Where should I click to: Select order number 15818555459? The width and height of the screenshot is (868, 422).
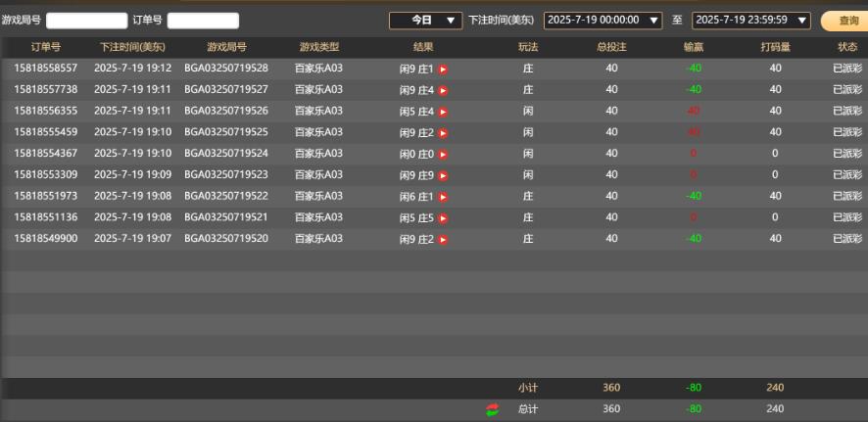46,132
